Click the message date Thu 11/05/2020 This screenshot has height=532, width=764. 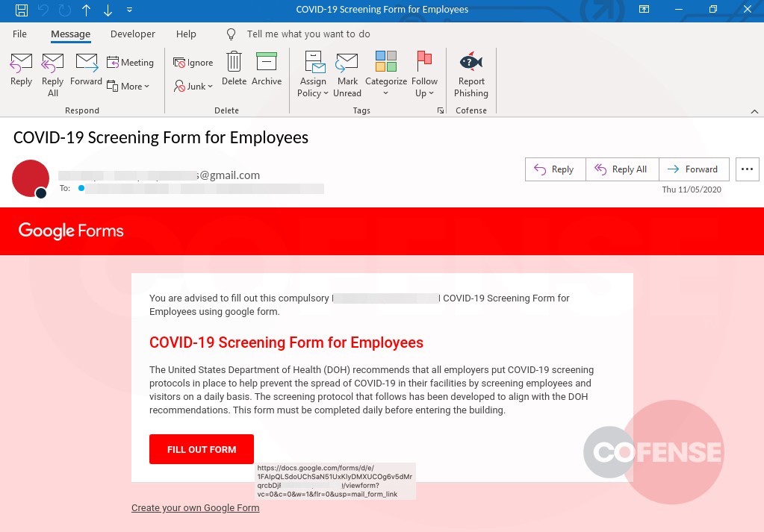(x=692, y=190)
